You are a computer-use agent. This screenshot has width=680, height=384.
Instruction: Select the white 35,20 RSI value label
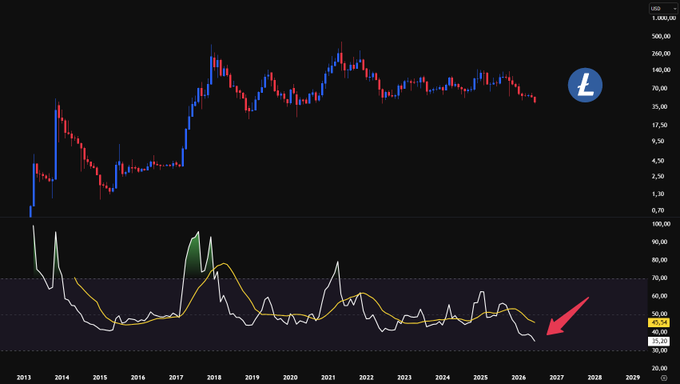[x=659, y=341]
